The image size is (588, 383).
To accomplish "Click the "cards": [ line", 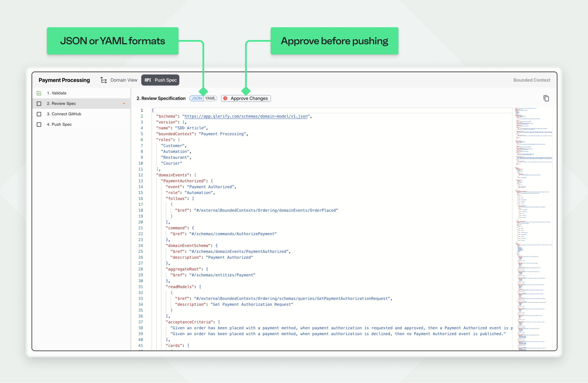I will pos(177,346).
